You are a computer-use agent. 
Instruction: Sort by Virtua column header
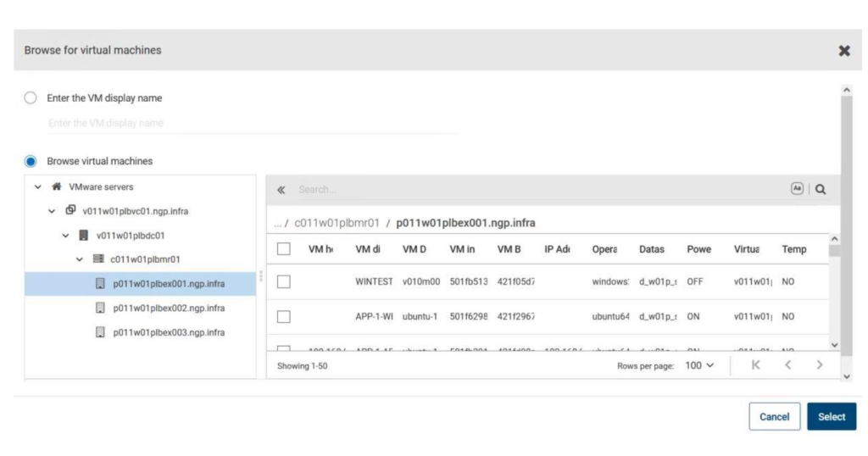[747, 249]
